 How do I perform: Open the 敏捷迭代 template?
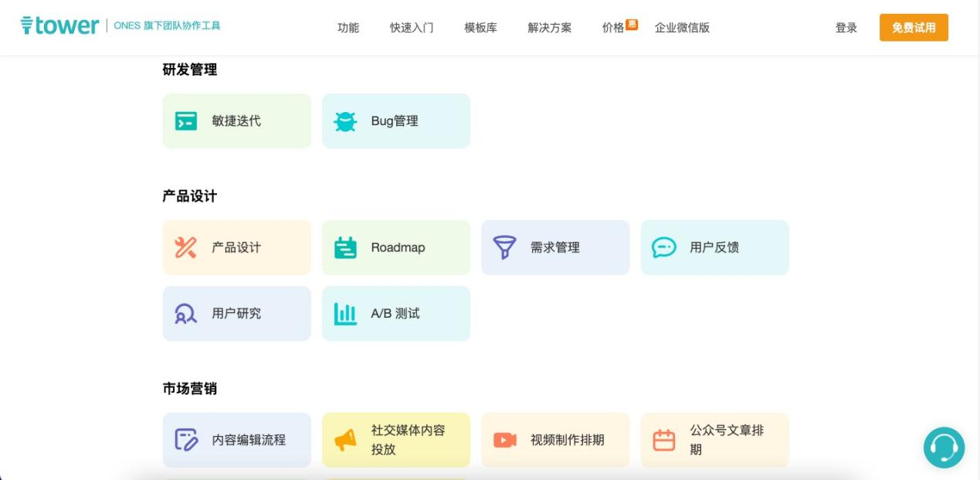coord(237,121)
